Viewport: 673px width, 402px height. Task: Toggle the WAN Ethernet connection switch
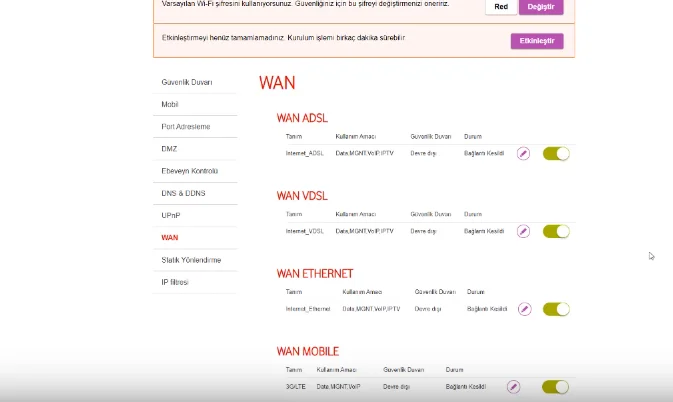pyautogui.click(x=556, y=309)
